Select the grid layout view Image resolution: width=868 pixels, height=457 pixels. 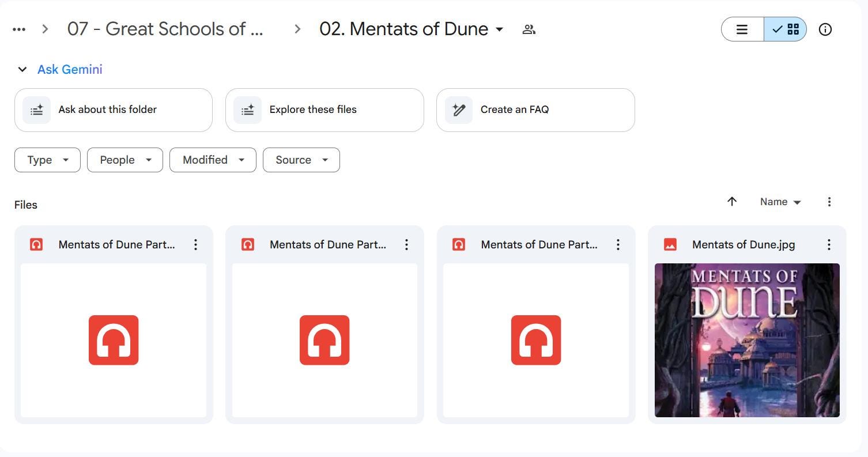pos(786,29)
